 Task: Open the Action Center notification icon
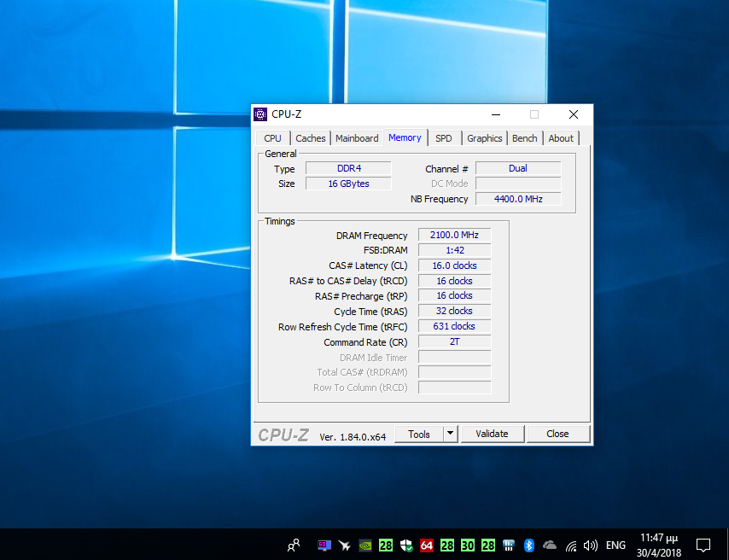703,545
